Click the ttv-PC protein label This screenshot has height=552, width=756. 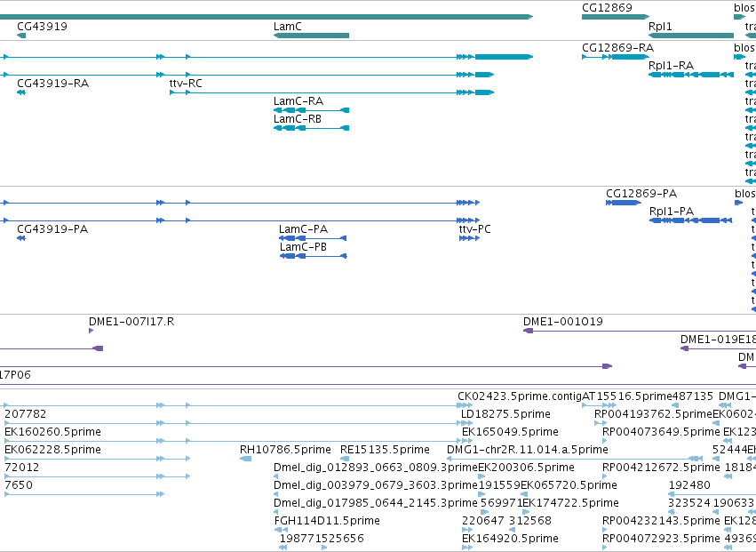pos(475,228)
